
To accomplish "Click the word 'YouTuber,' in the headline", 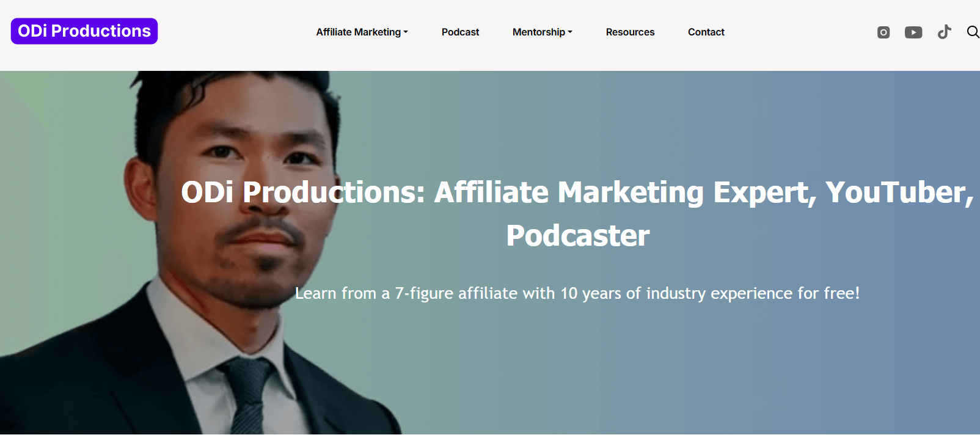I will point(899,192).
